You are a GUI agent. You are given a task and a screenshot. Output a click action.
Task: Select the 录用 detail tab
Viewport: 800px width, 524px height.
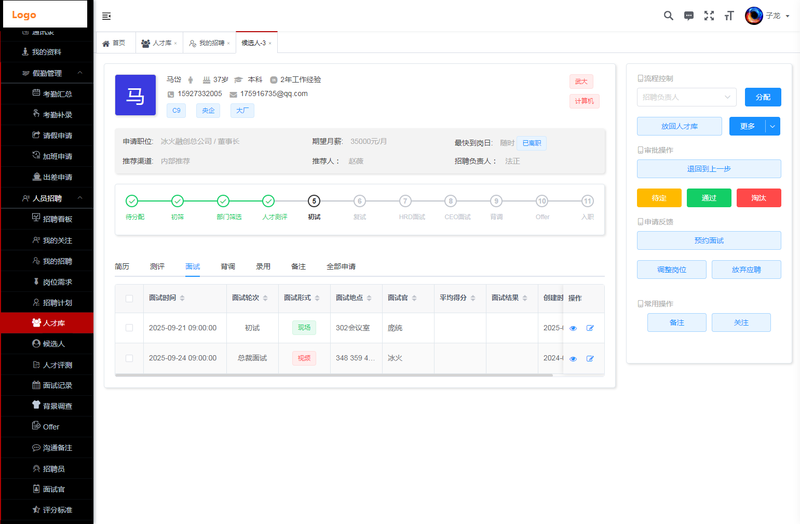click(263, 266)
